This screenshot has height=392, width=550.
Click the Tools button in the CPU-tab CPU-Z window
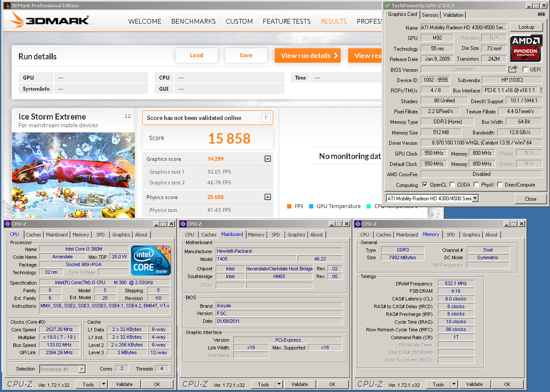(x=89, y=384)
